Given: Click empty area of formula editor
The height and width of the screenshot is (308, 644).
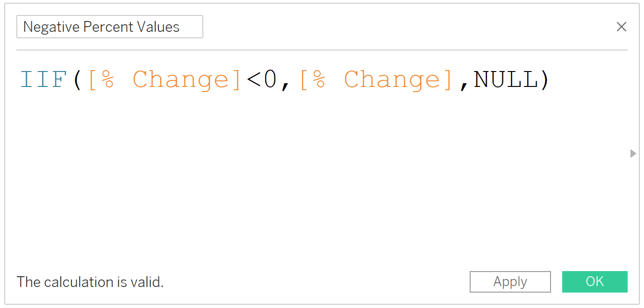Looking at the screenshot, I should [318, 178].
